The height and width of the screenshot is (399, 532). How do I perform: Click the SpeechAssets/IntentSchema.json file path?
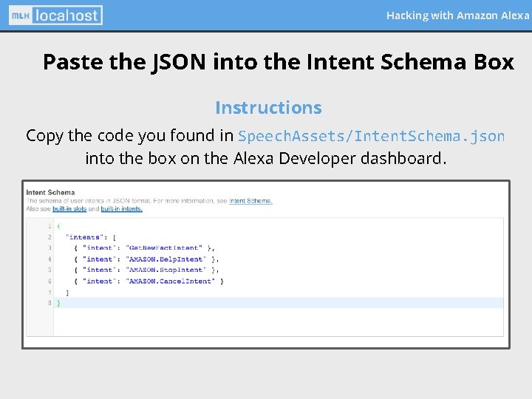pyautogui.click(x=371, y=136)
